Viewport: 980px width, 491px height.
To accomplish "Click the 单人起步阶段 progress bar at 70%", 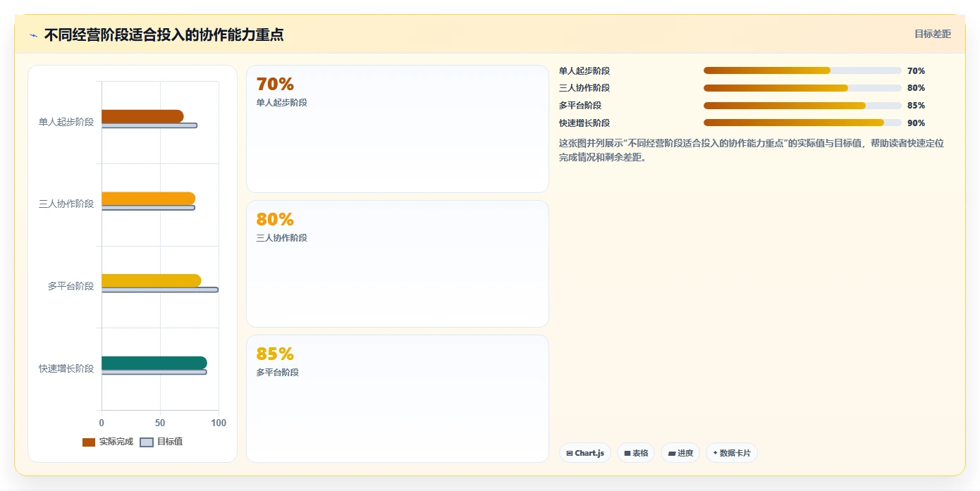I will tap(802, 70).
